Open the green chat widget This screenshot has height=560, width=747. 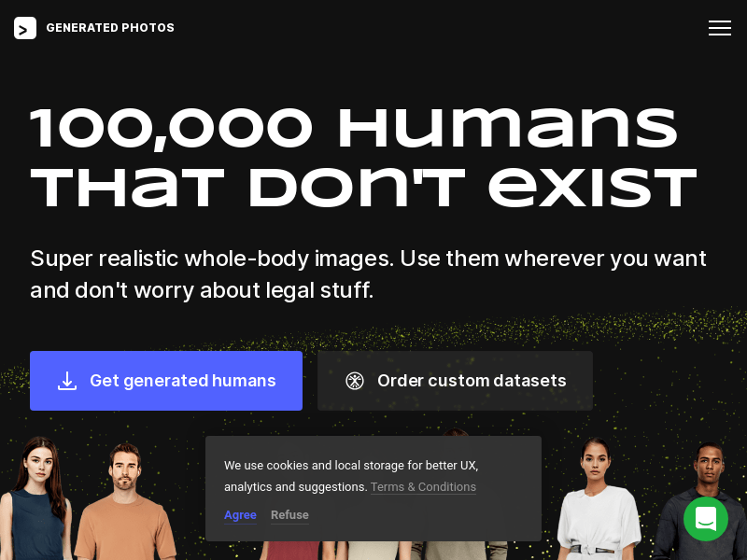coord(706,519)
